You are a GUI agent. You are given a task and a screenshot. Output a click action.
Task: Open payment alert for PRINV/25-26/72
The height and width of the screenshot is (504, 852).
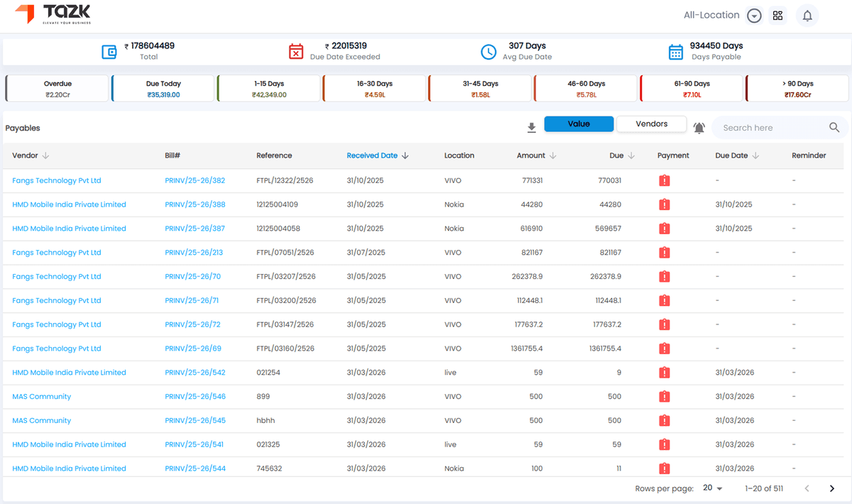click(665, 325)
